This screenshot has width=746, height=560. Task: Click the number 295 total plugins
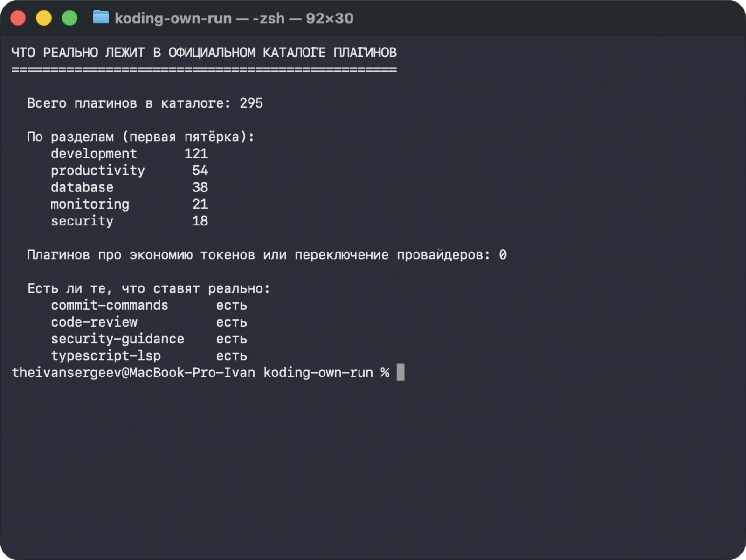click(x=251, y=103)
